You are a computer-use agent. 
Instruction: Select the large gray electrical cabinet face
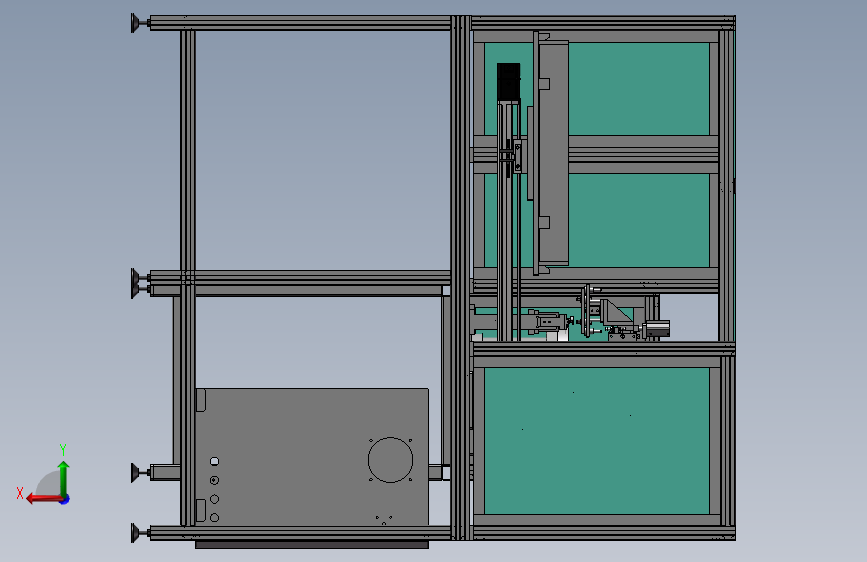tap(312, 457)
